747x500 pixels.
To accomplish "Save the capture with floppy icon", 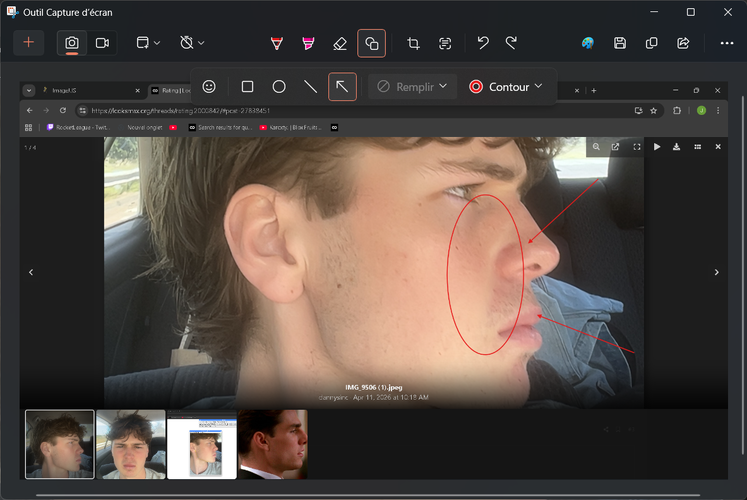I will [x=620, y=43].
